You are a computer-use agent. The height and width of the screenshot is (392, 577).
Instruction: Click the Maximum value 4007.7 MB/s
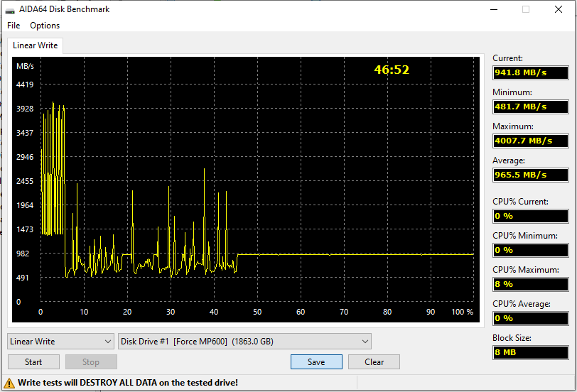pos(531,141)
